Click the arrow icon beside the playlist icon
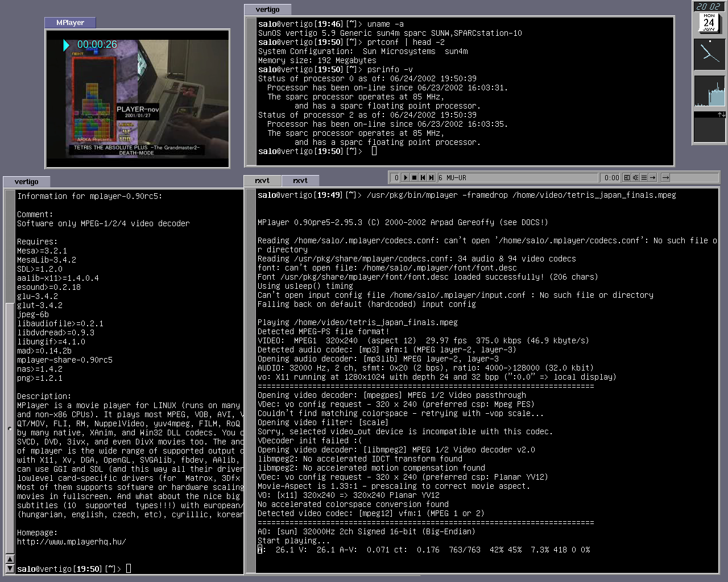The height and width of the screenshot is (582, 728). click(652, 178)
